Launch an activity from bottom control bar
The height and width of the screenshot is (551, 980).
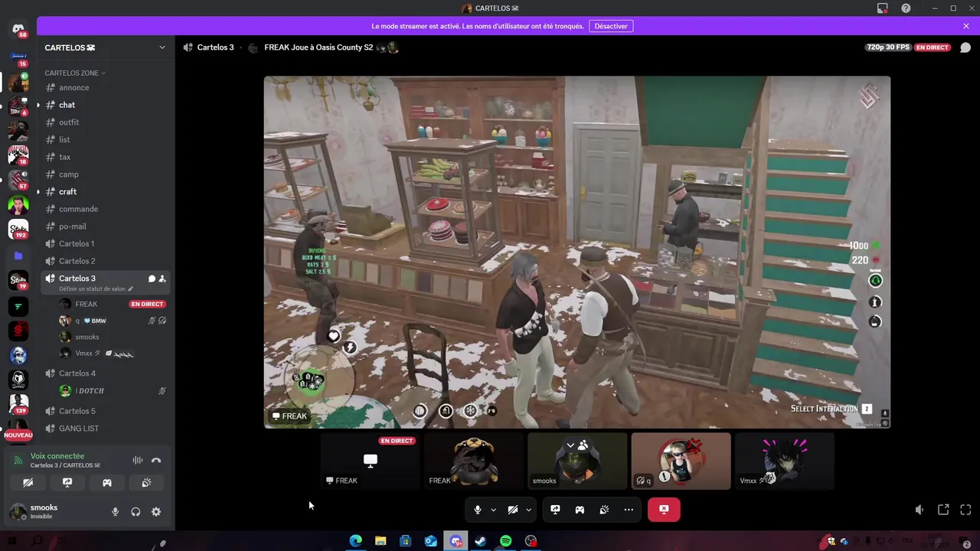point(580,510)
